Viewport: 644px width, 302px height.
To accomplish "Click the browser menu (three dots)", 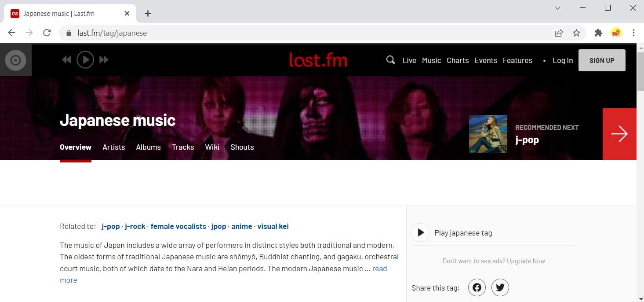I will coord(633,33).
